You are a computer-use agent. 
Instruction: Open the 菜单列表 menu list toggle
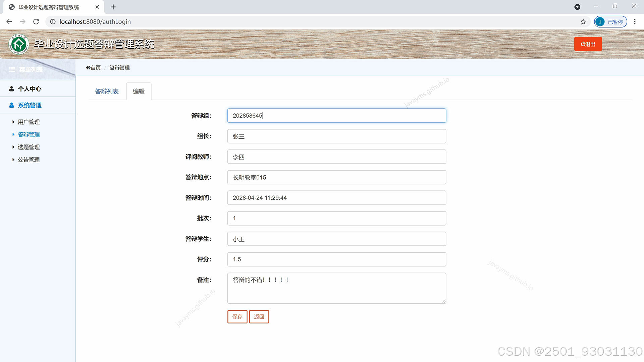[26, 70]
